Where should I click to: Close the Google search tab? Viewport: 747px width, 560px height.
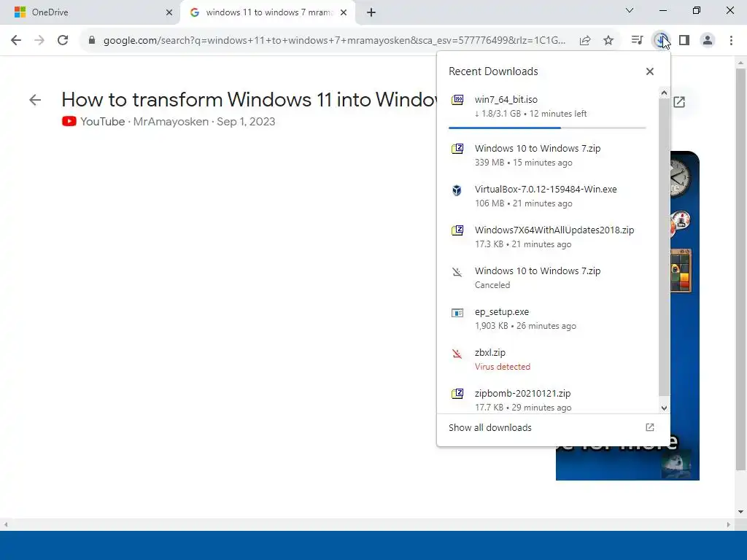pos(344,12)
